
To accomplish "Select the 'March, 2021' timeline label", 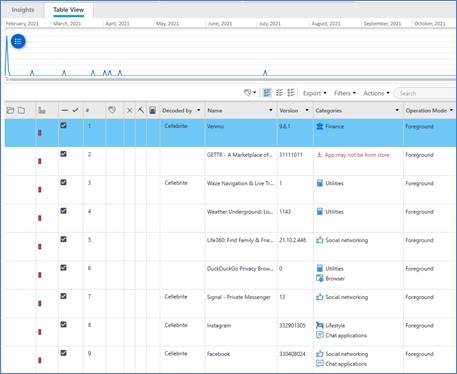I will pos(67,24).
